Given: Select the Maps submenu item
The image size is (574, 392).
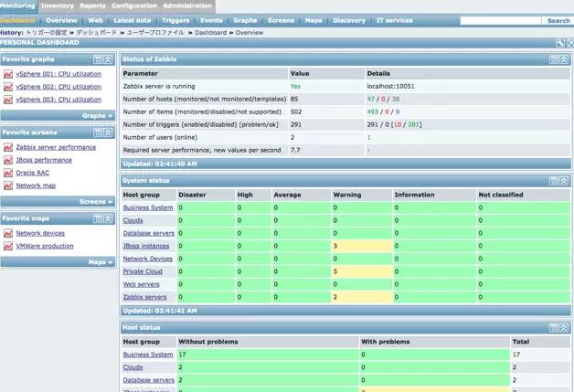Looking at the screenshot, I should (x=314, y=20).
